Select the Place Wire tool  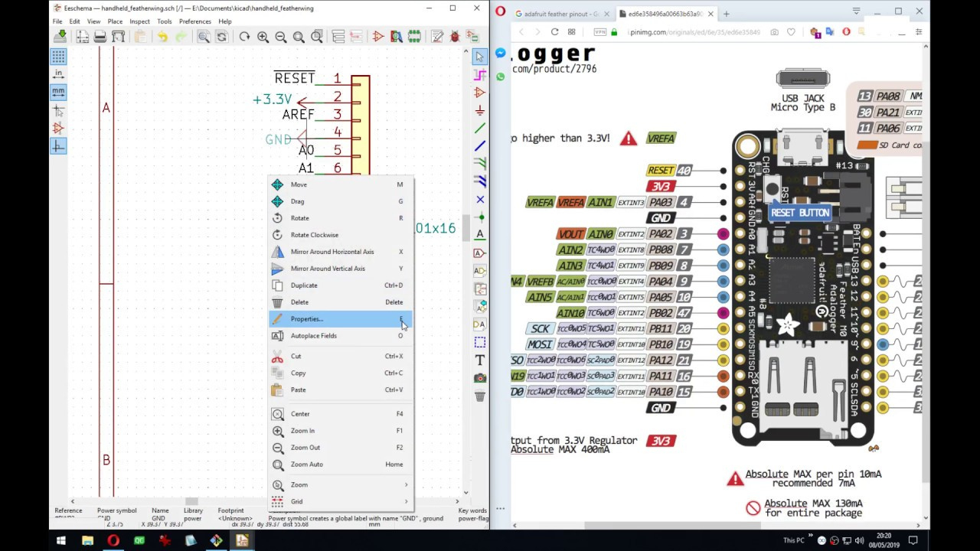(x=480, y=129)
